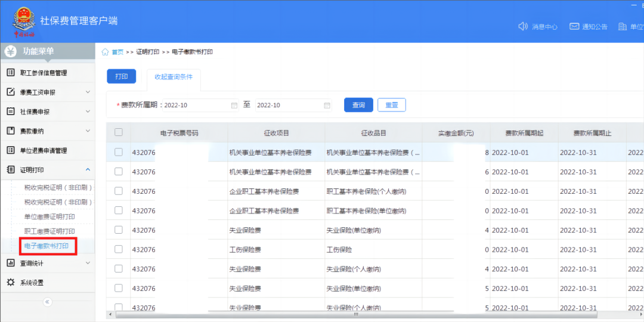Open 消息中心 speaker icon
644x322 pixels.
point(523,27)
